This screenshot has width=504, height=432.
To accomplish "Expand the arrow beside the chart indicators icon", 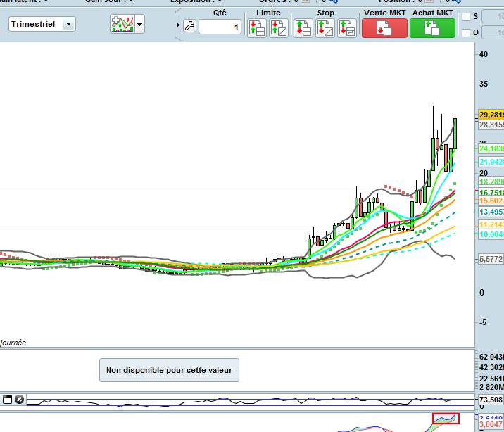I will (140, 24).
